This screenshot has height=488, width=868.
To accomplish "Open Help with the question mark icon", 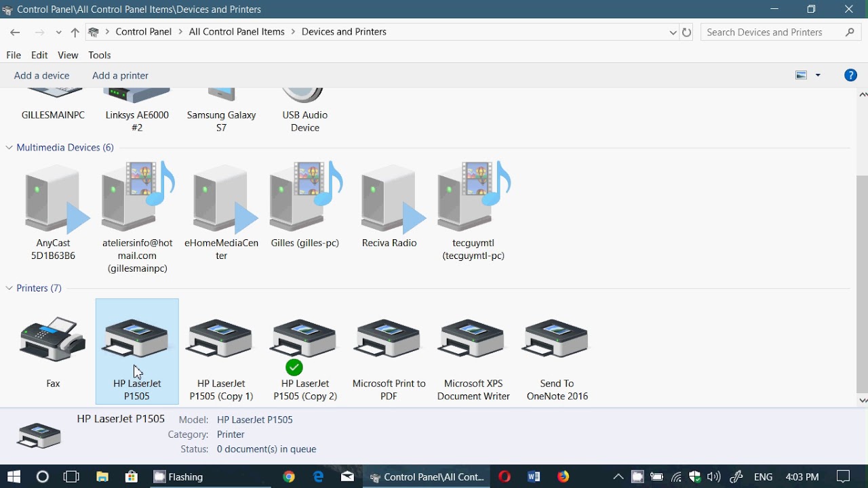I will coord(850,75).
